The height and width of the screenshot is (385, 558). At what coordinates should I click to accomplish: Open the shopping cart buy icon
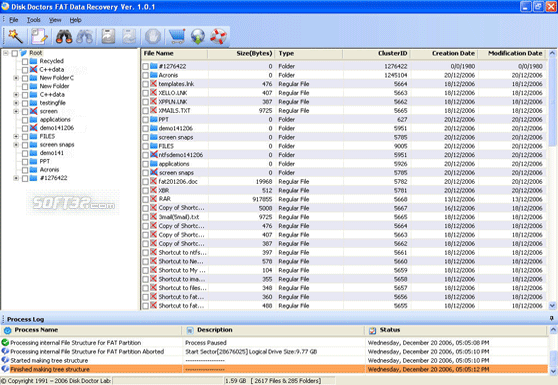click(177, 36)
